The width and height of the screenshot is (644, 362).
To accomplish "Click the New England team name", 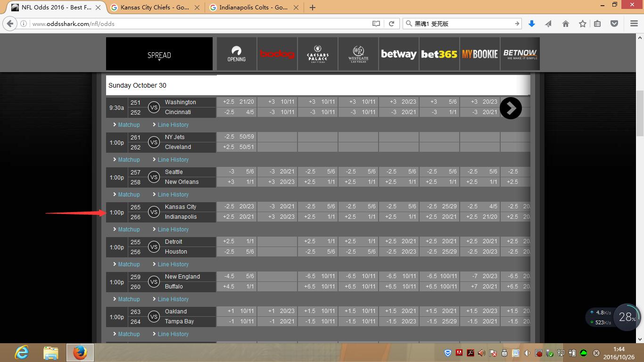I will click(182, 277).
